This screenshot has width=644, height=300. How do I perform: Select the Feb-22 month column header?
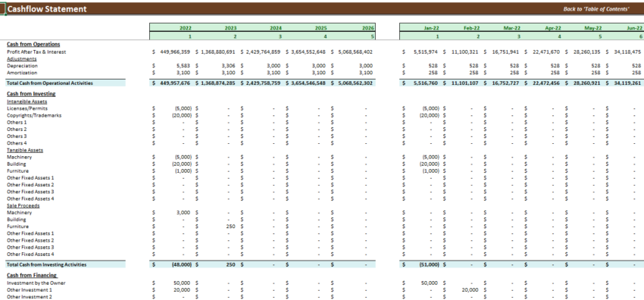[472, 28]
